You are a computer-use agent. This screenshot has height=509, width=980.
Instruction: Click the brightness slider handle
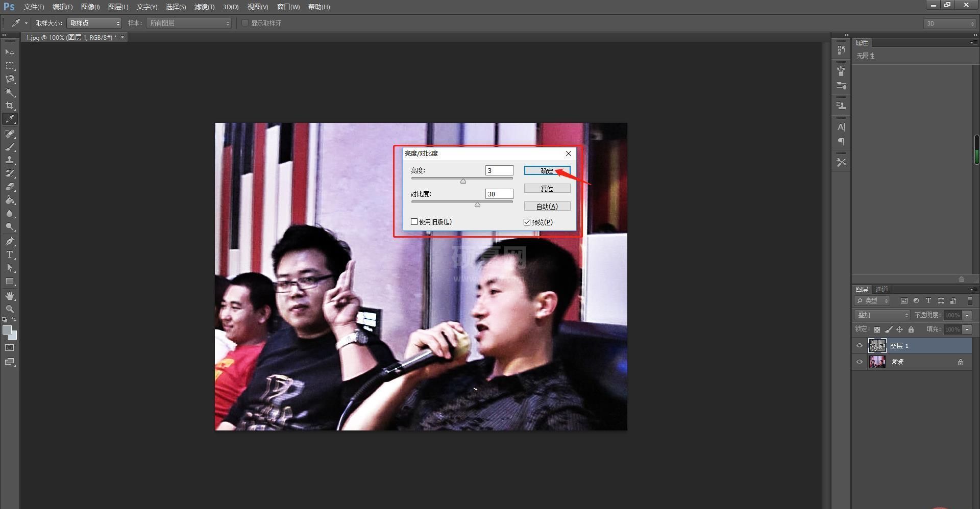pyautogui.click(x=463, y=181)
